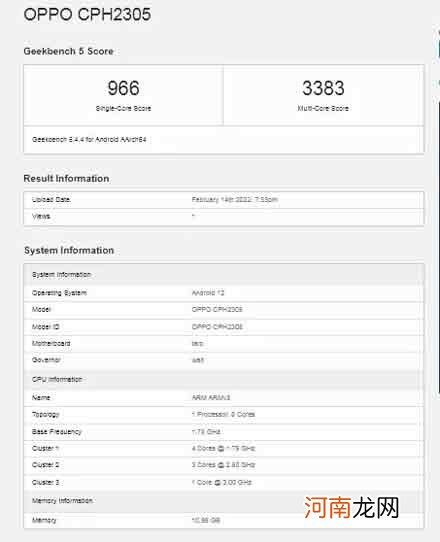Click the Single-Core Score label
Image resolution: width=440 pixels, height=542 pixels.
[123, 108]
